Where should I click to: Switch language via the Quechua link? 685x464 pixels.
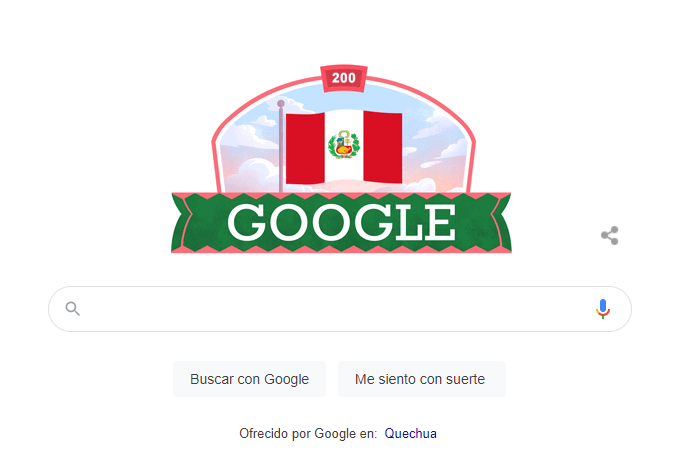pyautogui.click(x=410, y=433)
